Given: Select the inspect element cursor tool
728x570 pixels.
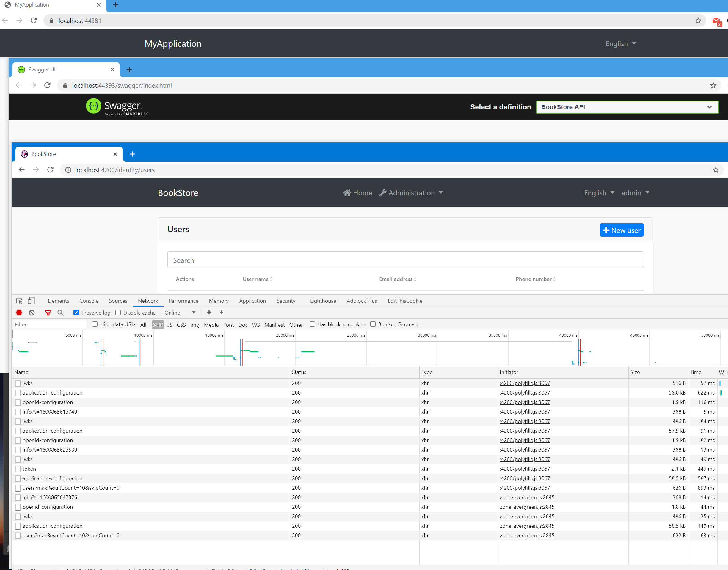Looking at the screenshot, I should pos(19,301).
